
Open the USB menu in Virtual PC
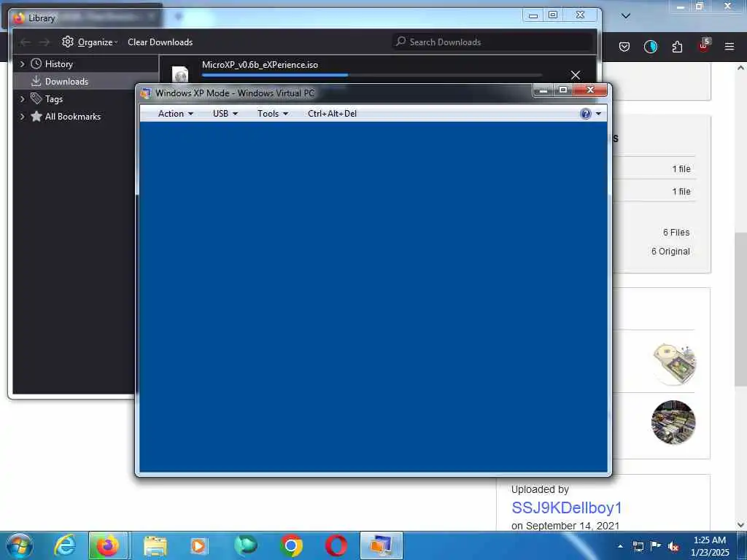pos(225,114)
